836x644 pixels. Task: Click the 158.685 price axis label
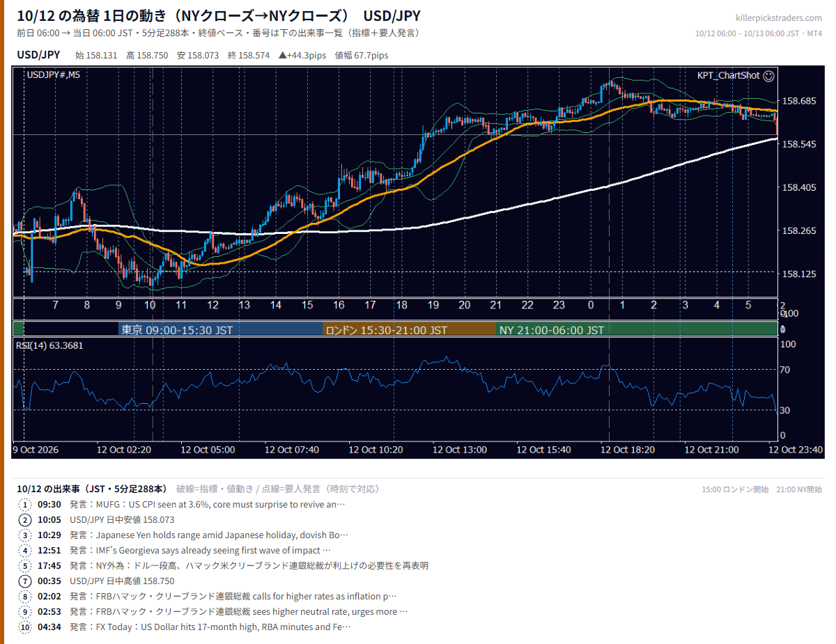(x=799, y=102)
